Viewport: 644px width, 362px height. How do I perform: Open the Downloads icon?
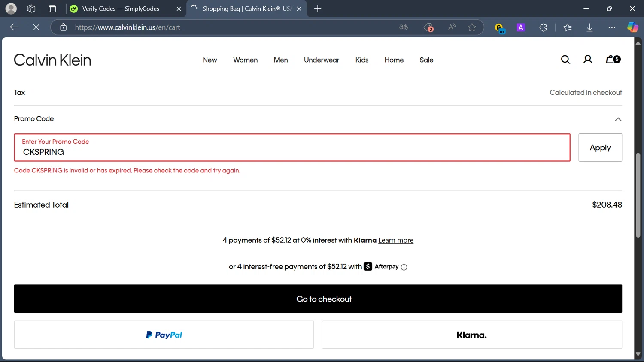pyautogui.click(x=589, y=27)
